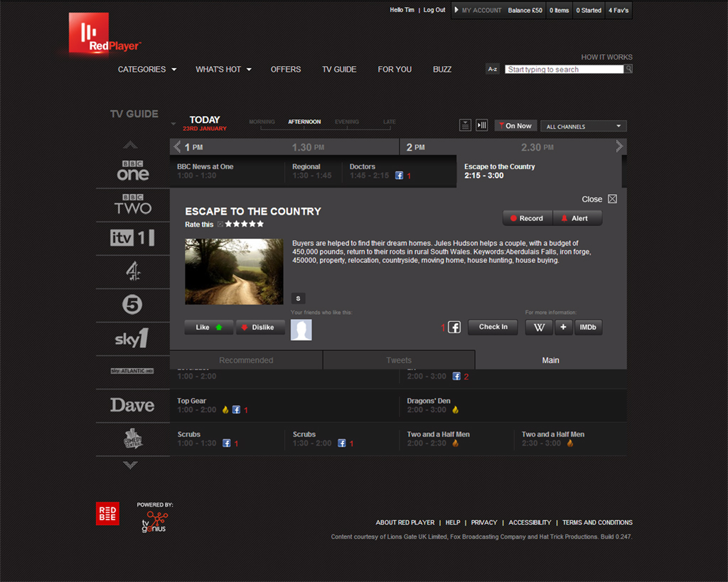Screen dimensions: 728x582
Task: Open Wikipedia info button
Action: click(x=539, y=327)
